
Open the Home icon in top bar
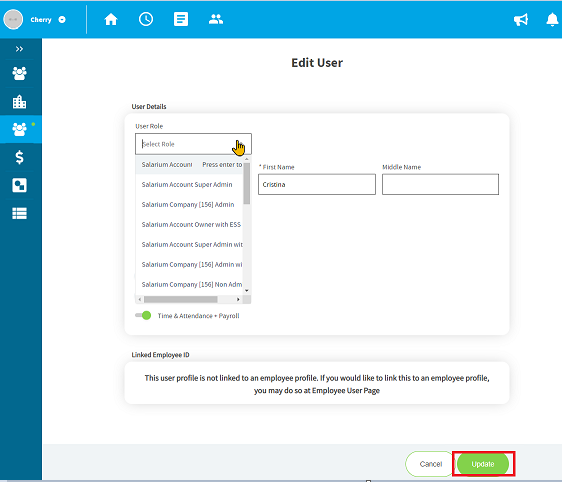coord(111,19)
